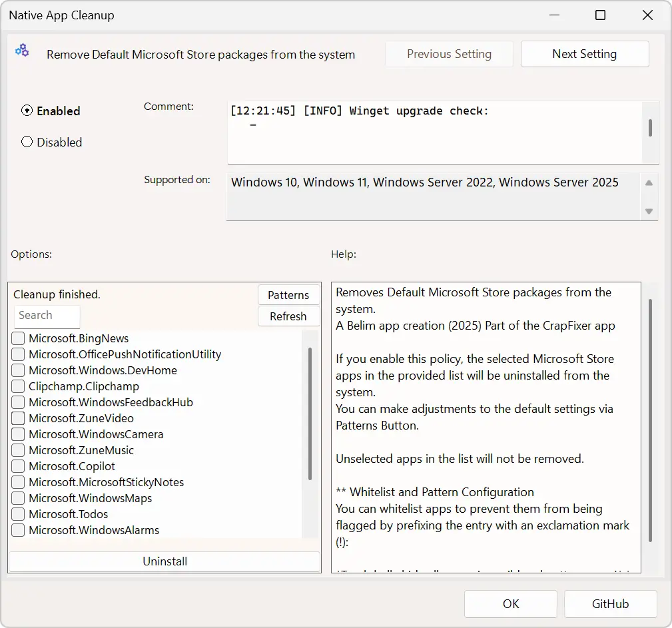Select the Microsoft.ZuneVideo checkbox
Screen dimensions: 672x628
coord(18,418)
